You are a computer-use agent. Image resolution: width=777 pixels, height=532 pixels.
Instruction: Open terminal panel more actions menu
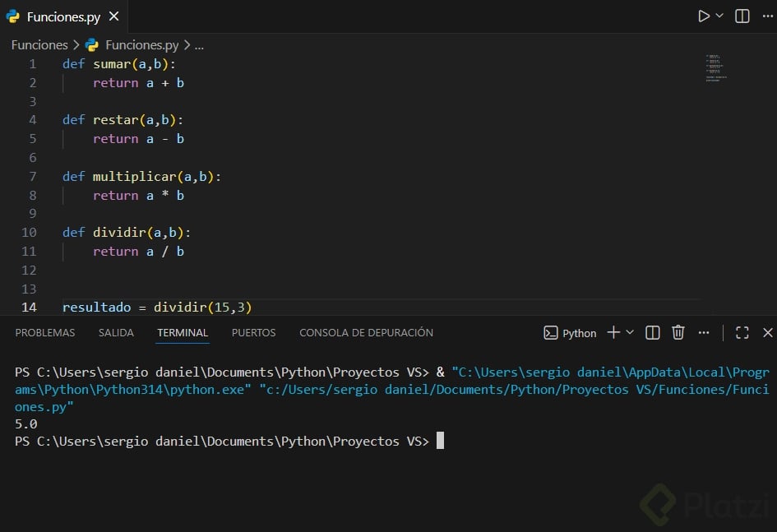[x=704, y=333]
